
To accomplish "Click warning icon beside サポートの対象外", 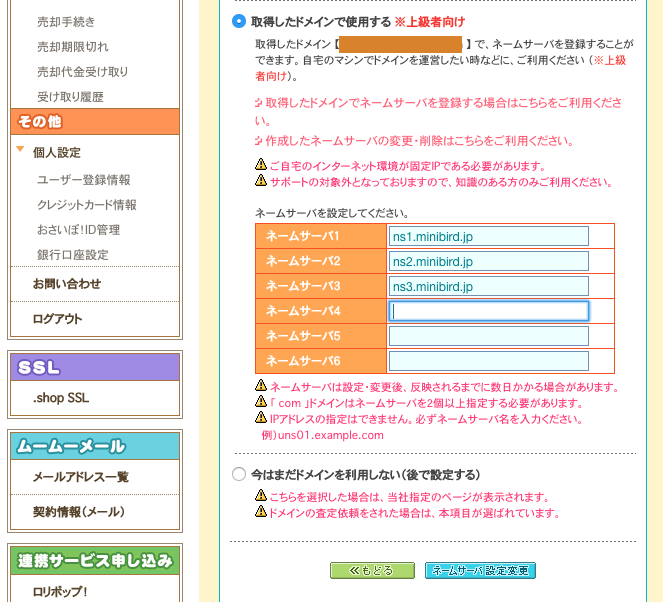I will [x=261, y=181].
